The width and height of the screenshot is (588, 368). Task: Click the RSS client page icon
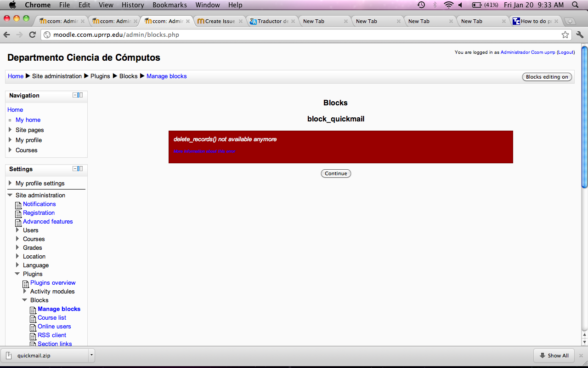coord(33,336)
